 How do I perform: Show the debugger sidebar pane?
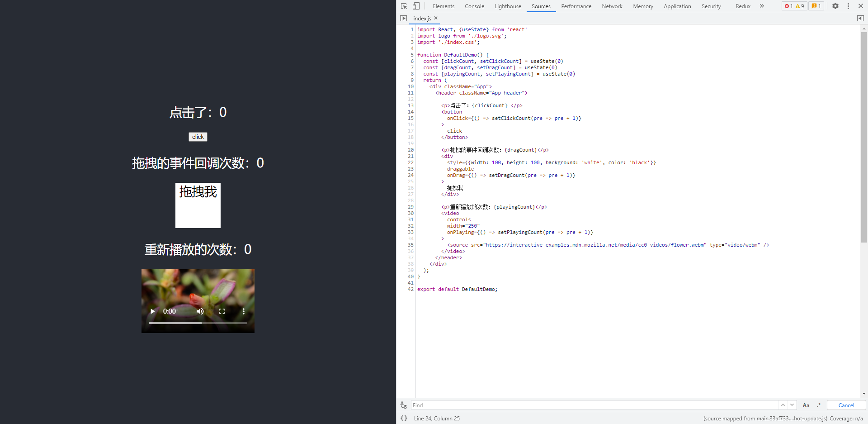[x=860, y=18]
